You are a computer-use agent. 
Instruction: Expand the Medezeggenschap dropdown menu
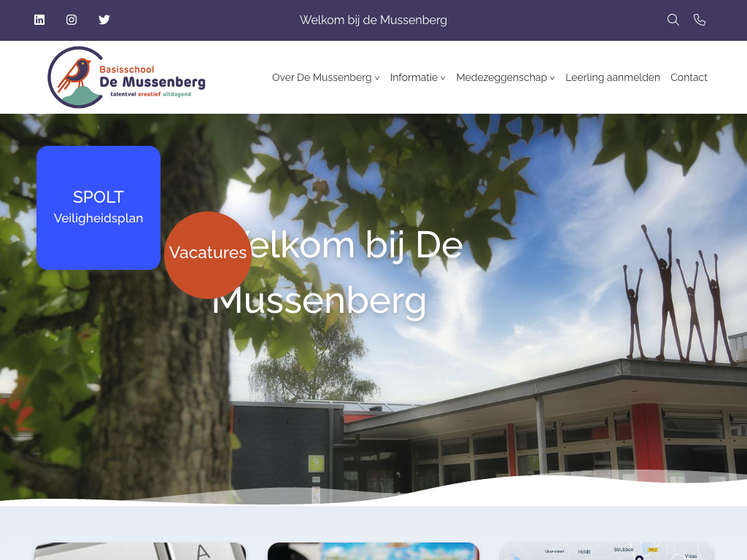tap(505, 77)
